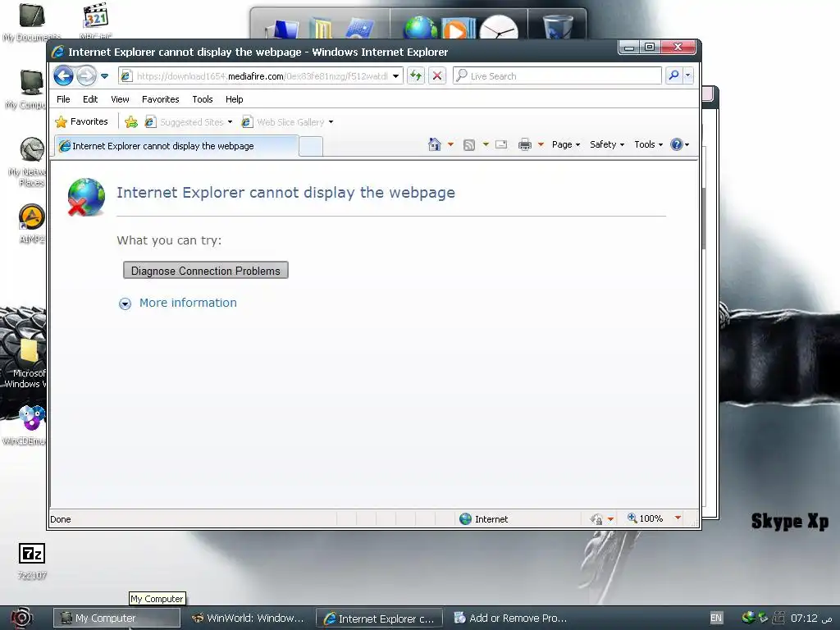Expand the Suggested Sites dropdown arrow
This screenshot has height=630, width=840.
tap(230, 122)
